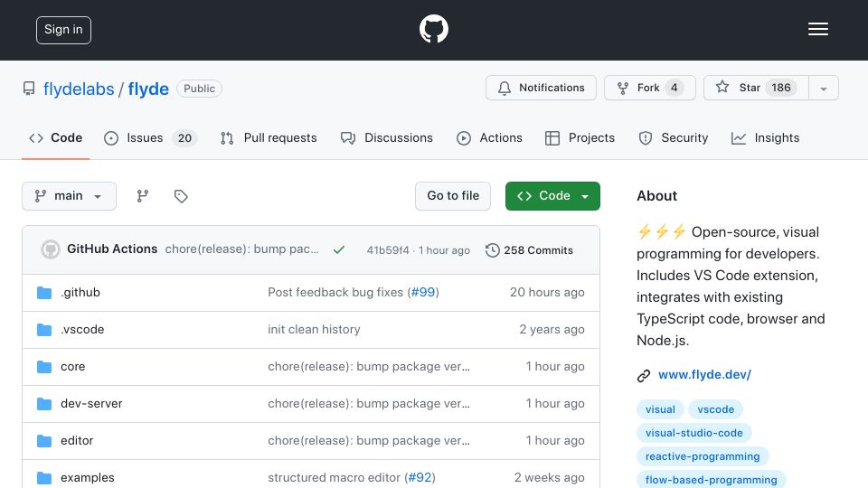The width and height of the screenshot is (868, 488).
Task: View the fork count 4
Action: pos(674,88)
